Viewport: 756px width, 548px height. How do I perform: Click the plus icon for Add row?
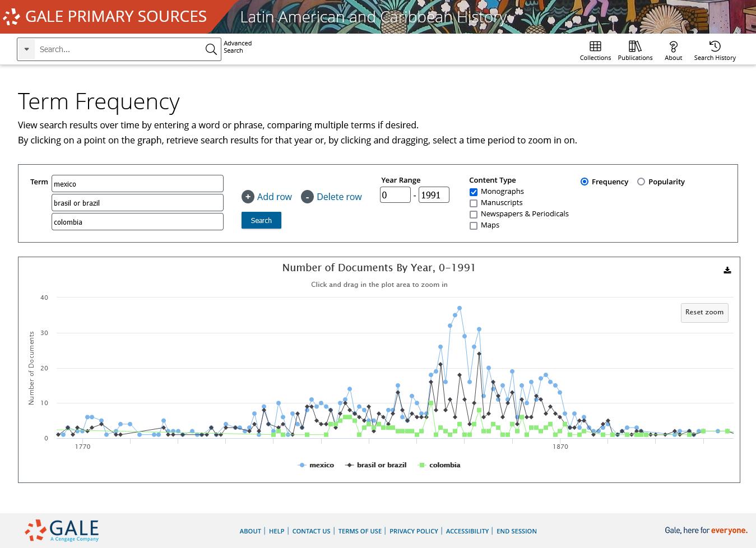pyautogui.click(x=248, y=197)
